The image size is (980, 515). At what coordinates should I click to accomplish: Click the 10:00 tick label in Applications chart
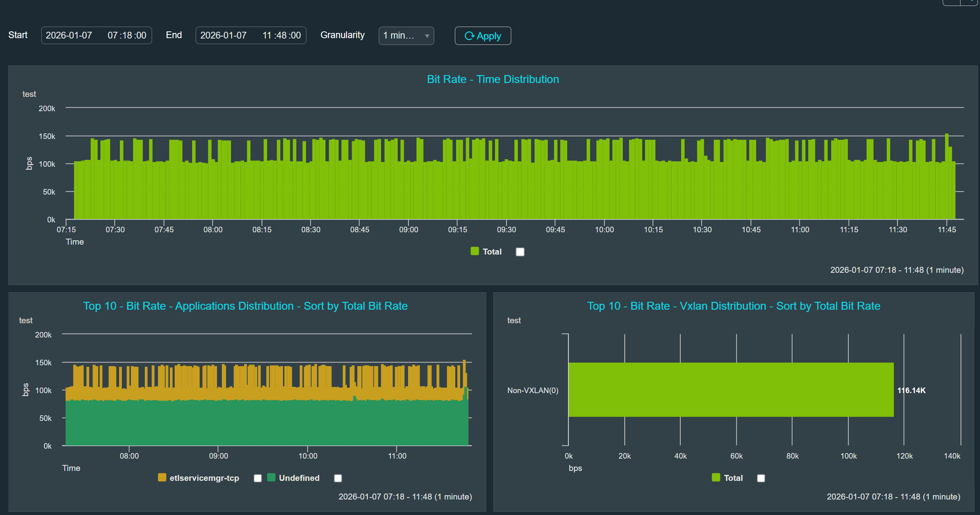click(308, 456)
